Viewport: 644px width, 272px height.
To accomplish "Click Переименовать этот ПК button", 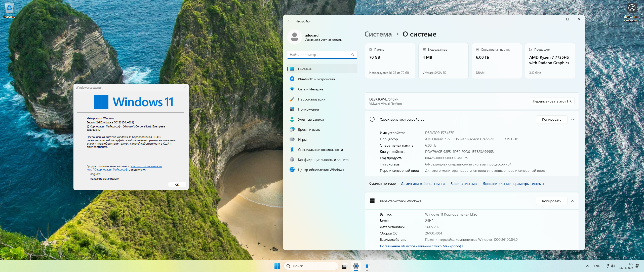I will (552, 101).
